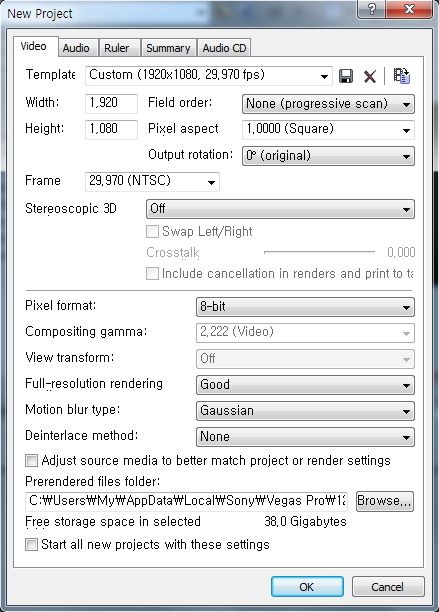Switch to the Audio tab

76,48
